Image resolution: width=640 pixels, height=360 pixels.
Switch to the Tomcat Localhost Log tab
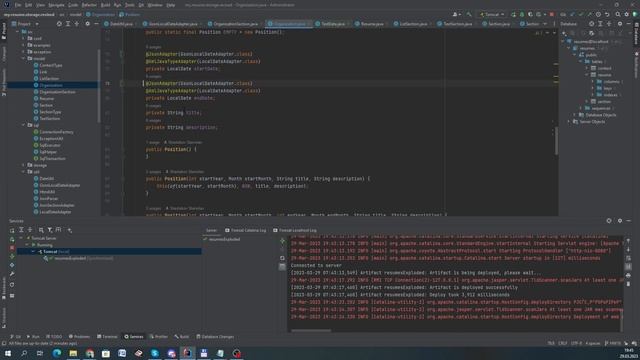tap(295, 231)
